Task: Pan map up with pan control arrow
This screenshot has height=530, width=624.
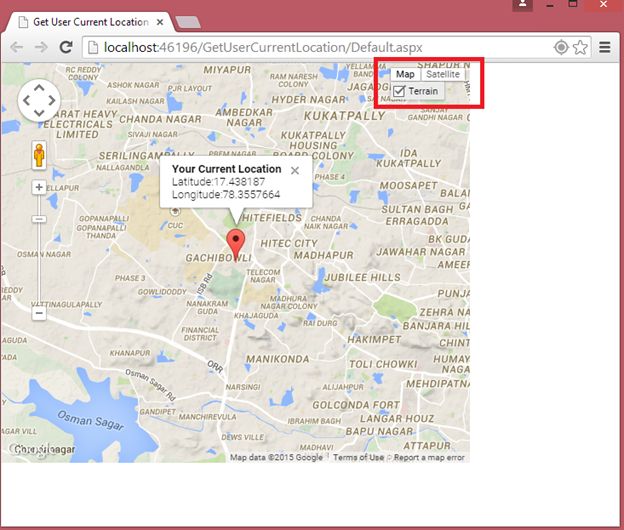Action: click(x=39, y=88)
